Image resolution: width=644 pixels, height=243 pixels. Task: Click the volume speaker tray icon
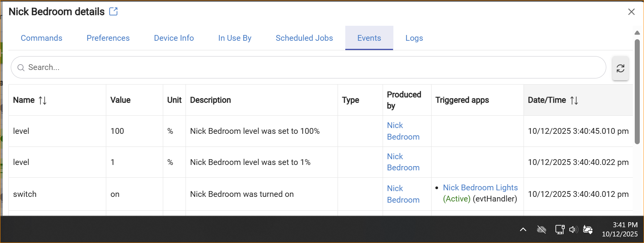click(x=573, y=230)
